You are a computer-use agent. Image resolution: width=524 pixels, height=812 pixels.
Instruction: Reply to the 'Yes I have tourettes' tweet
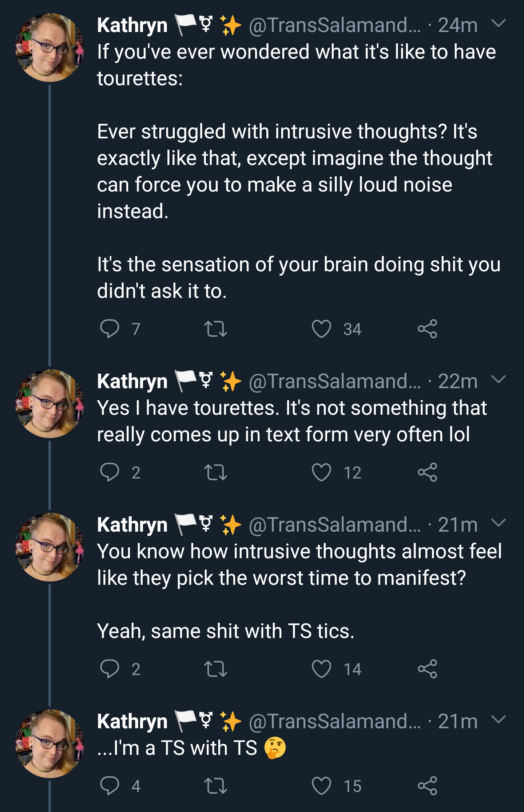[110, 472]
